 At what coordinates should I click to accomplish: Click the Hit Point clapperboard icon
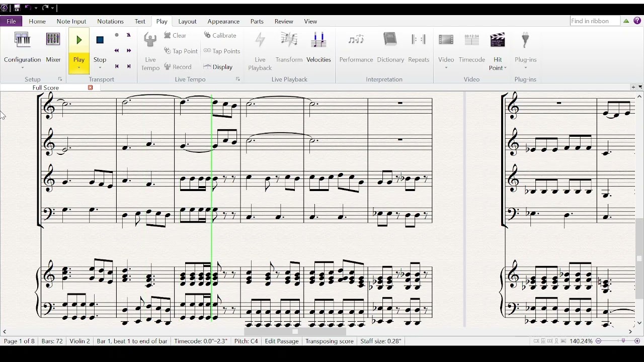(x=498, y=40)
